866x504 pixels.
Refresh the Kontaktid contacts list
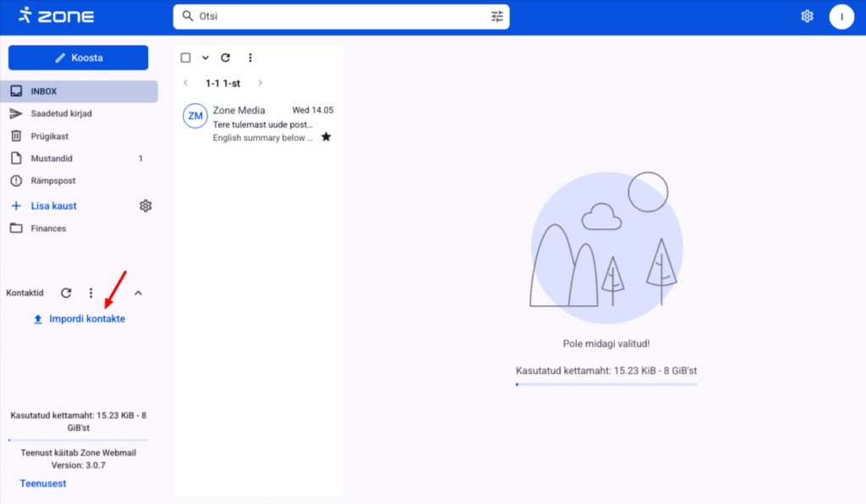[x=66, y=293]
